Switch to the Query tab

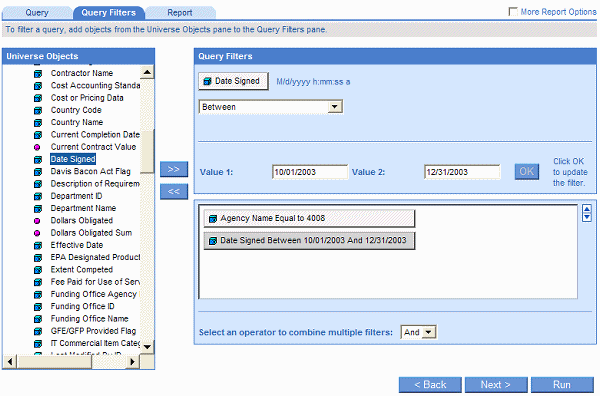pyautogui.click(x=37, y=13)
